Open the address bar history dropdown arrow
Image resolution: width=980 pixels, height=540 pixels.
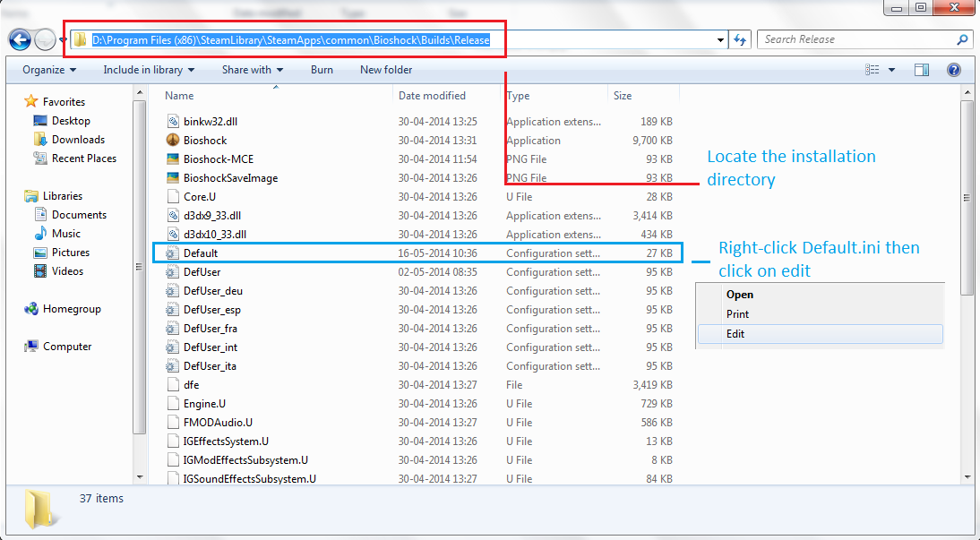coord(720,40)
